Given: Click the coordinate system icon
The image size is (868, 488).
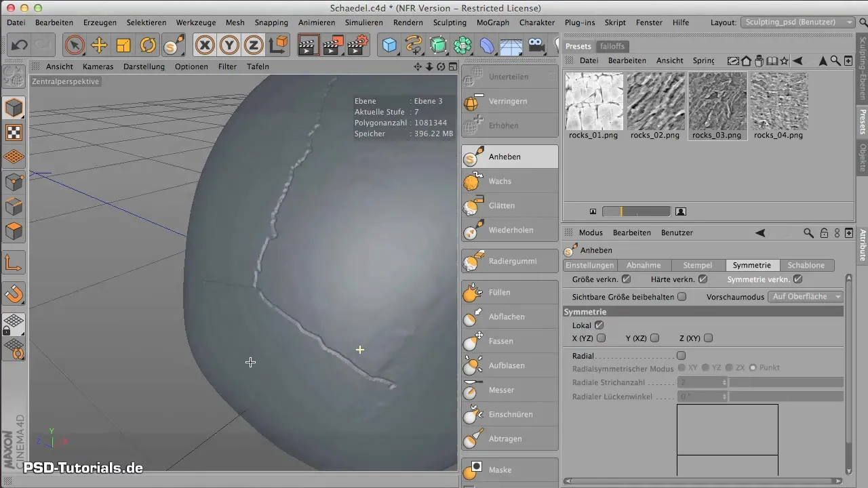Looking at the screenshot, I should [x=278, y=45].
